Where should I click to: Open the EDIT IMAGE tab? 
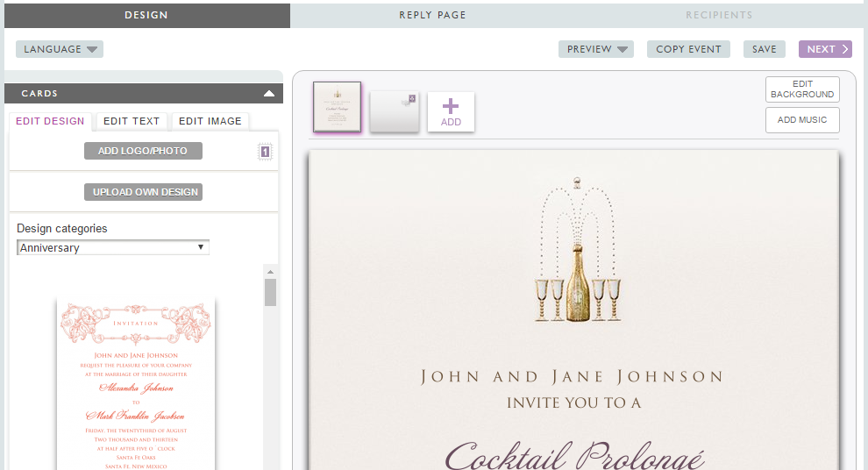click(210, 122)
